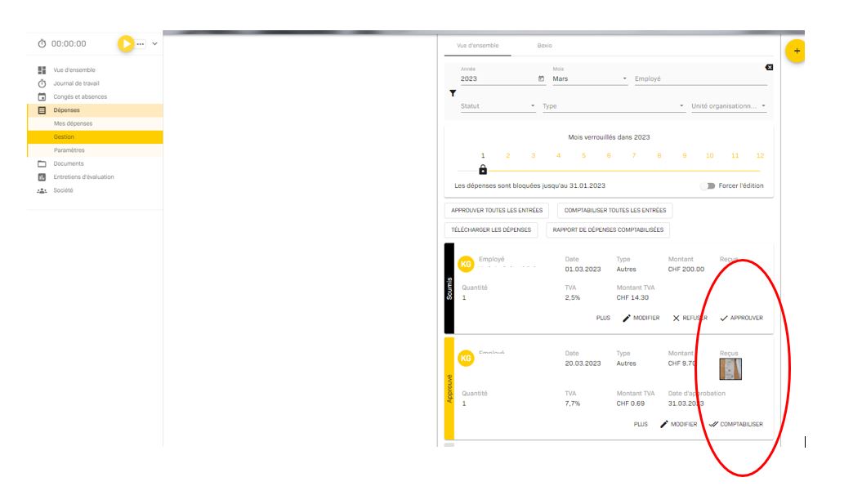Expand the timer panel chevron

coord(154,43)
